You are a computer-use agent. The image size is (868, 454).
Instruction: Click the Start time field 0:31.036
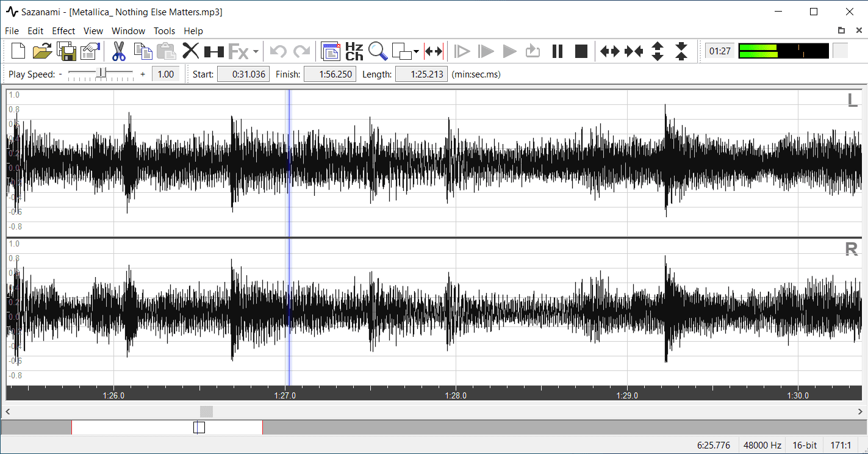click(x=243, y=74)
